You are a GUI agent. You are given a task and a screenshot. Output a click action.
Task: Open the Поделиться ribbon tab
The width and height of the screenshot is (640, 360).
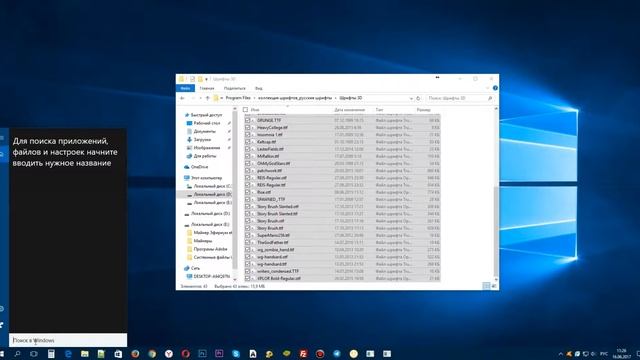point(235,88)
